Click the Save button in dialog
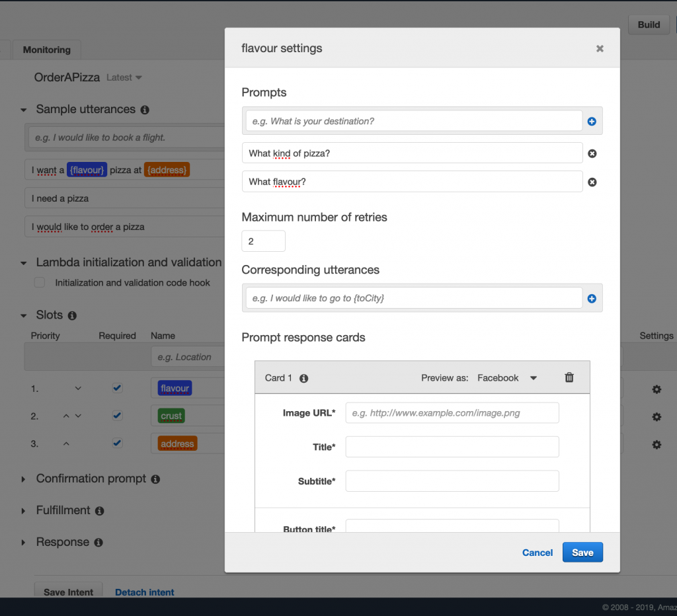This screenshot has height=616, width=677. coord(582,553)
